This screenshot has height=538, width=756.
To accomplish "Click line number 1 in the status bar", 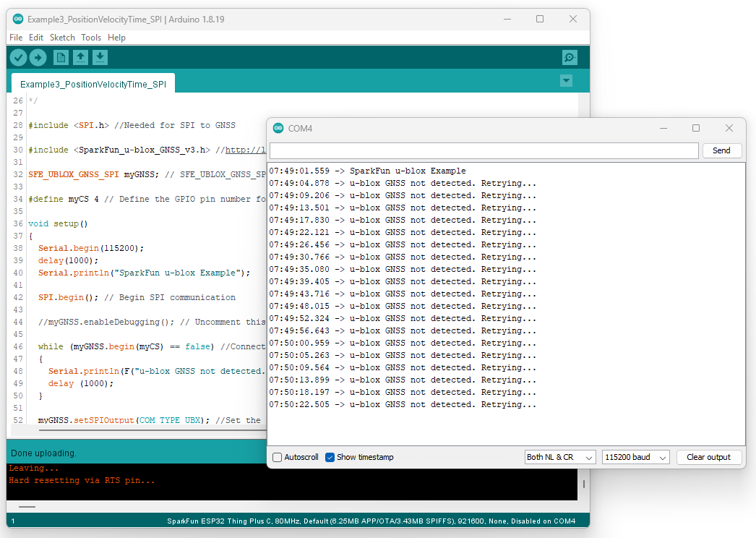I will pos(13,521).
